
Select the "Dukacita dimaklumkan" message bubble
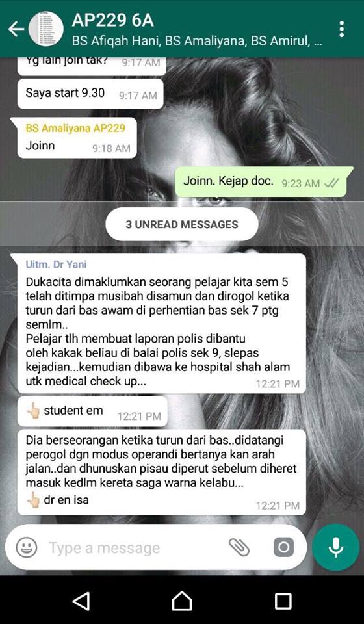pyautogui.click(x=161, y=324)
